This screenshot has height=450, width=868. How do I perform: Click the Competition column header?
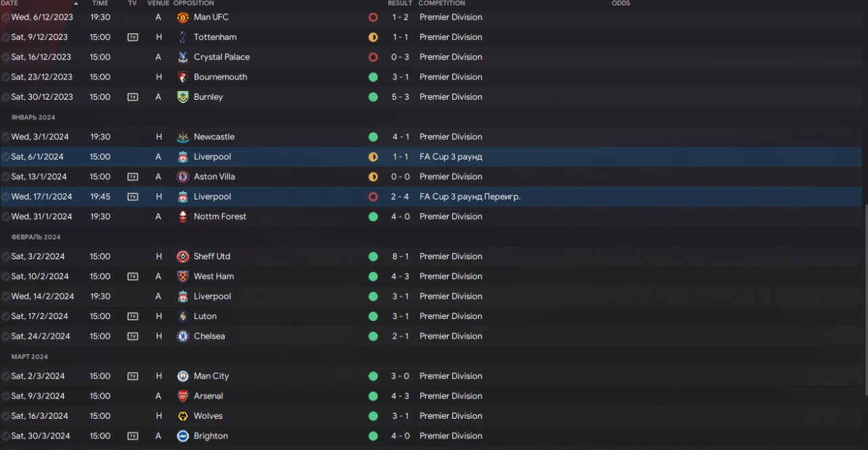pyautogui.click(x=441, y=3)
